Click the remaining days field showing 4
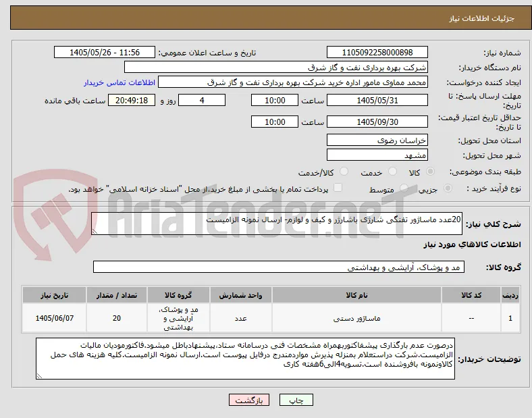This screenshot has height=418, width=532. [x=202, y=101]
